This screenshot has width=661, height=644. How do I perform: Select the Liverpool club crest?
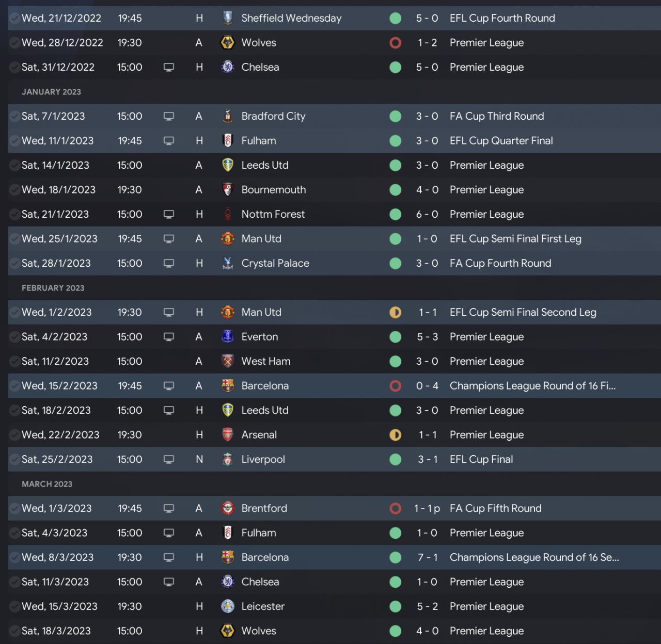[227, 459]
